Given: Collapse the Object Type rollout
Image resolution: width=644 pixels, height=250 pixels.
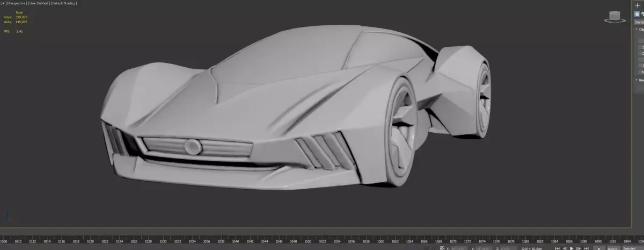Looking at the screenshot, I should coord(640,30).
